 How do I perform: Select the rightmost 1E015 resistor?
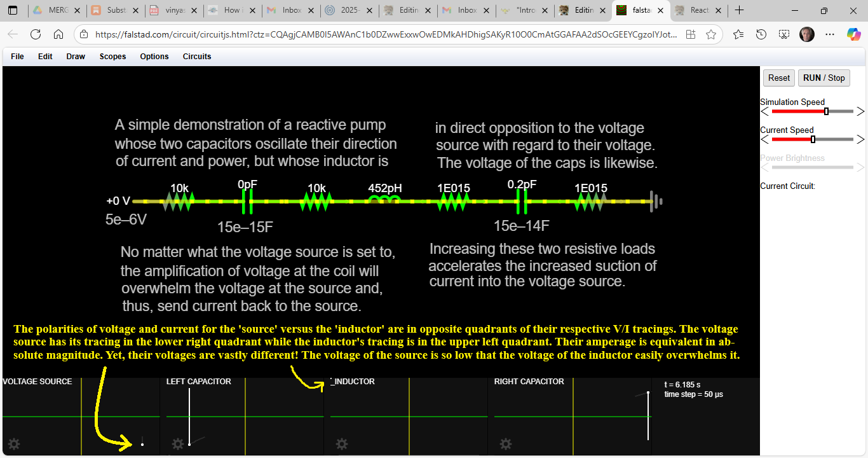[x=591, y=202]
